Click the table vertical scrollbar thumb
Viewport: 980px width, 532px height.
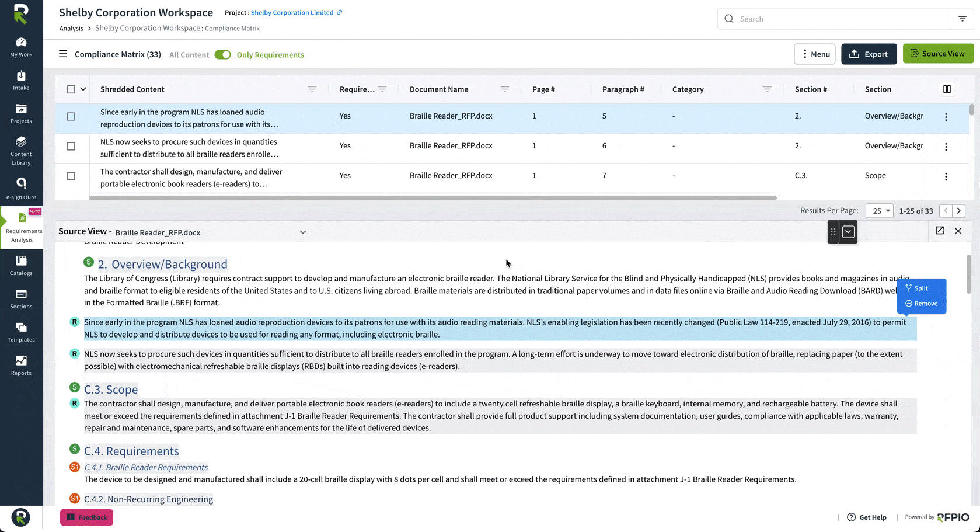tap(971, 110)
